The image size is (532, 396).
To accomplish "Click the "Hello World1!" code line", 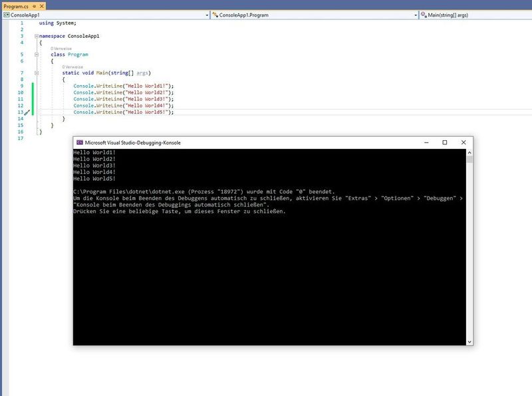I will 124,86.
